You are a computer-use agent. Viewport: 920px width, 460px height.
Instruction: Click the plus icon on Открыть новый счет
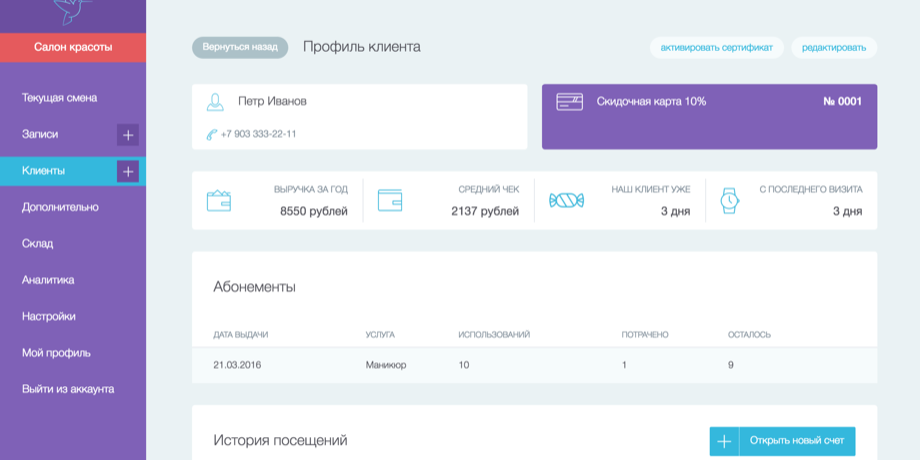(725, 441)
